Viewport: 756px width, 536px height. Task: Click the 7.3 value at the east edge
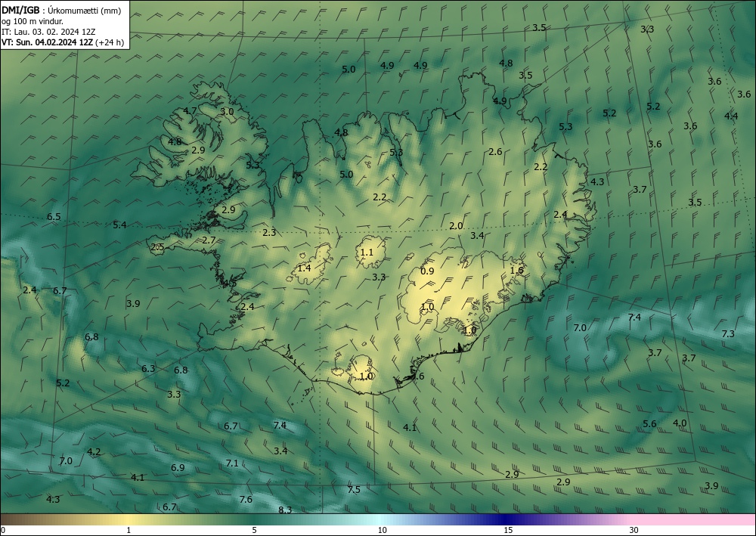[728, 334]
